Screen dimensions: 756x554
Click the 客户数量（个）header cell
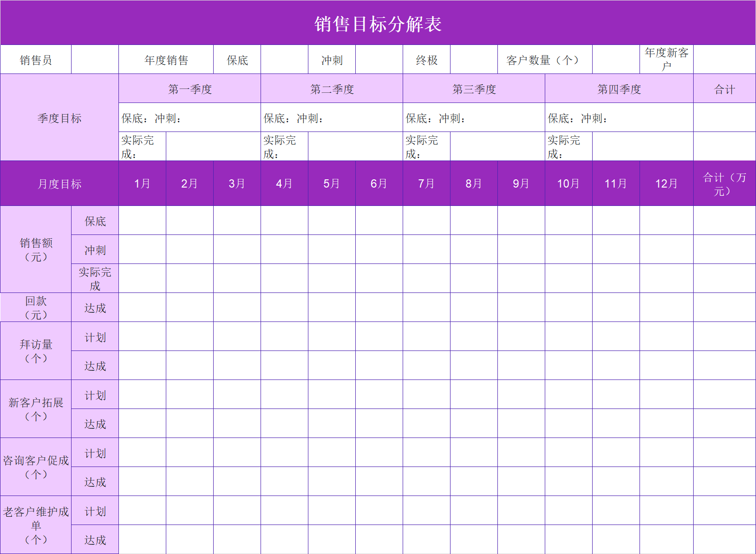(x=544, y=59)
